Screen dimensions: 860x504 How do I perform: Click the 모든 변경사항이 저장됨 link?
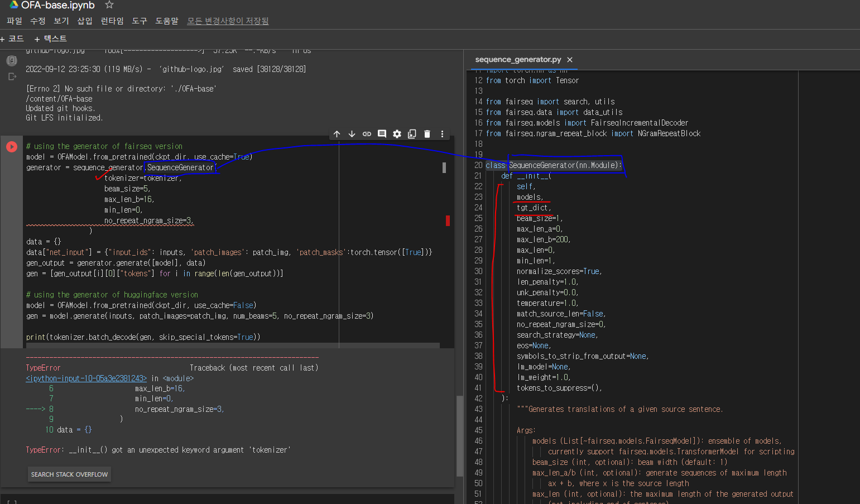tap(227, 21)
